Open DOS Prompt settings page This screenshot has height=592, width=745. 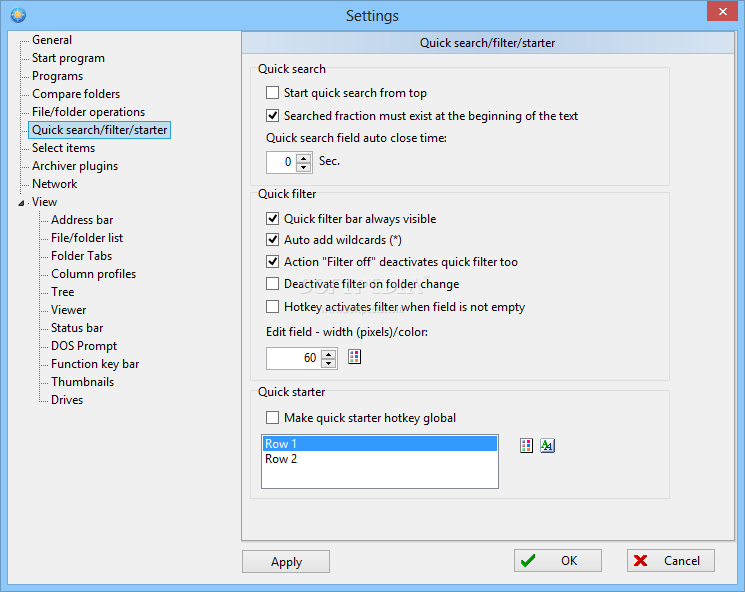click(x=84, y=346)
